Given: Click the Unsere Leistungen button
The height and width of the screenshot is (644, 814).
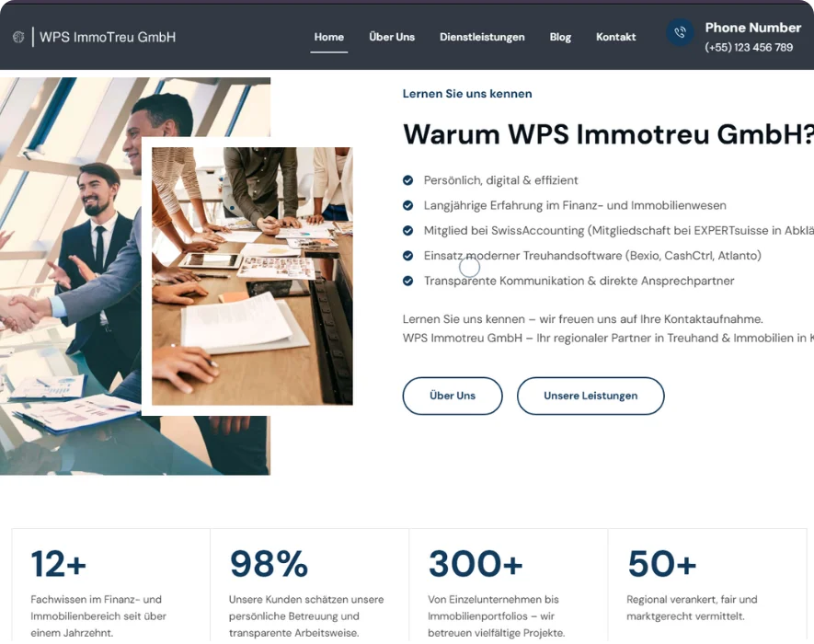Looking at the screenshot, I should click(x=590, y=396).
